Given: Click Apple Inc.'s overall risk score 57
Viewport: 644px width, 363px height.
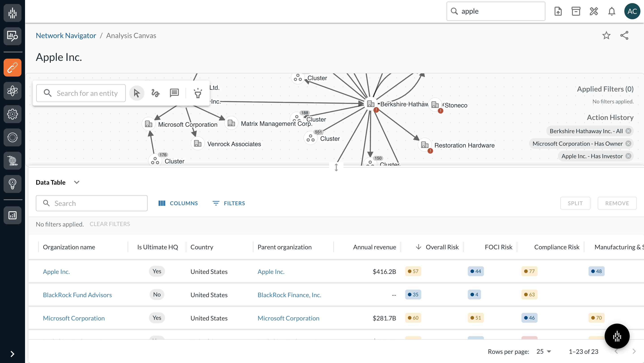Looking at the screenshot, I should (x=413, y=271).
